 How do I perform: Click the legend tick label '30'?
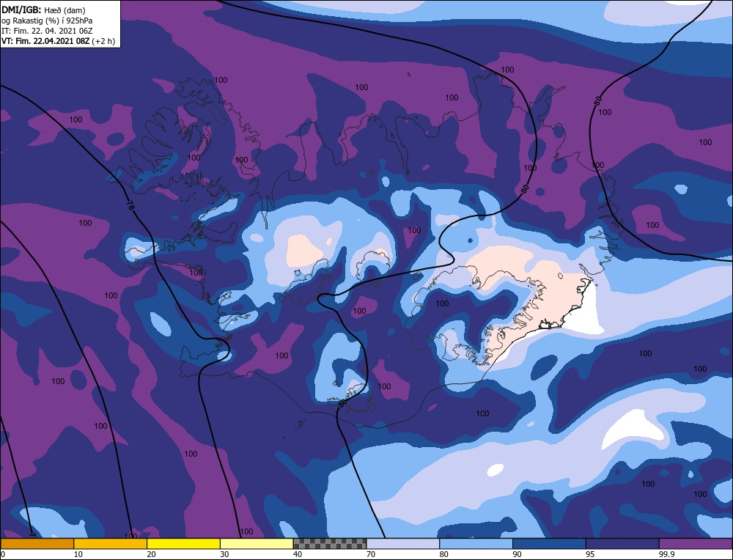224,554
